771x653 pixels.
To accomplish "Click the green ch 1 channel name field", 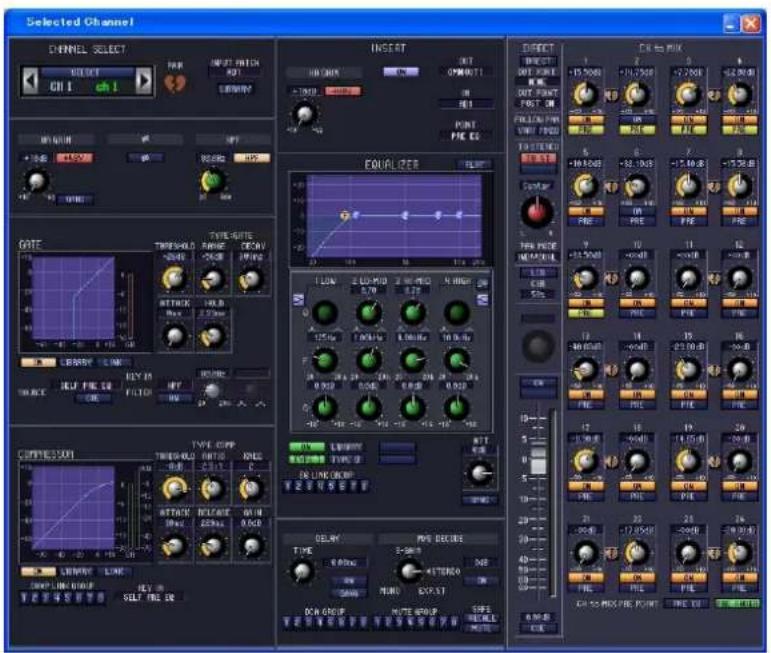I will [107, 87].
